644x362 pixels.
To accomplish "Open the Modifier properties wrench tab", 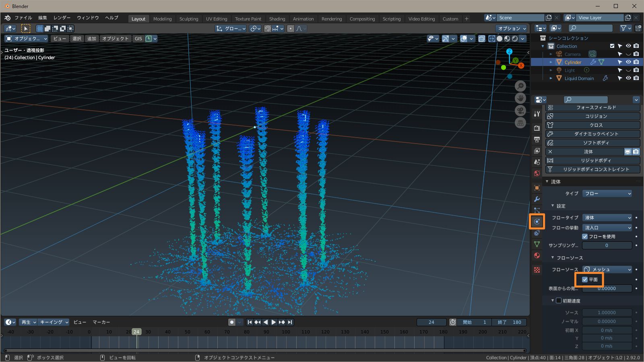I will pos(537,199).
